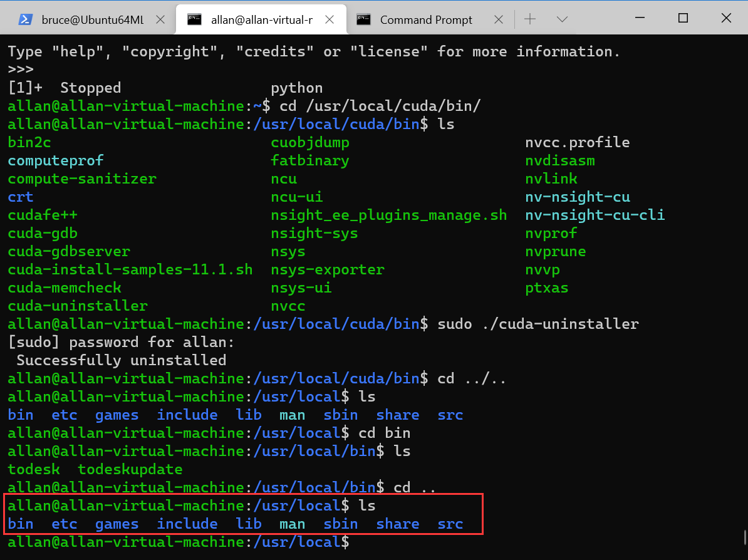Open the Command Prompt tab

click(x=425, y=19)
